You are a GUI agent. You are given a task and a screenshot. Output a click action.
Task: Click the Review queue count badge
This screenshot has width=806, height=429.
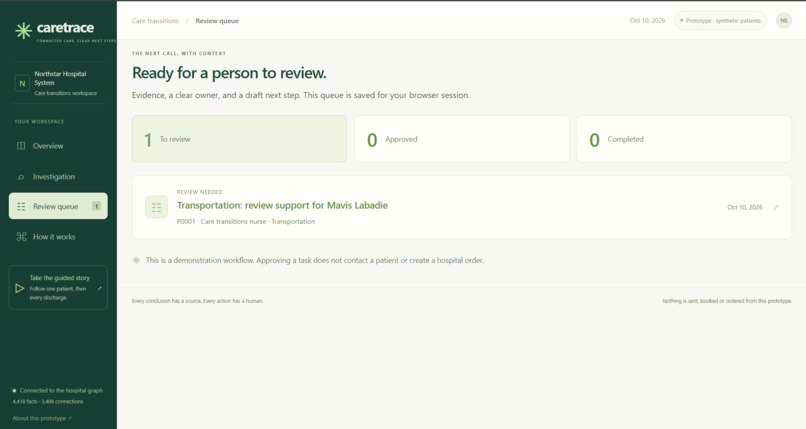[96, 207]
